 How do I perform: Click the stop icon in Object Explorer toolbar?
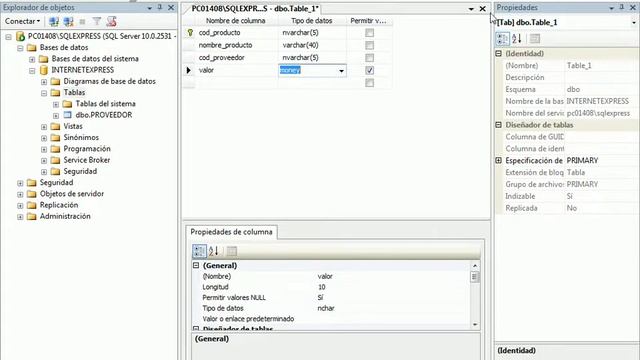(x=82, y=21)
